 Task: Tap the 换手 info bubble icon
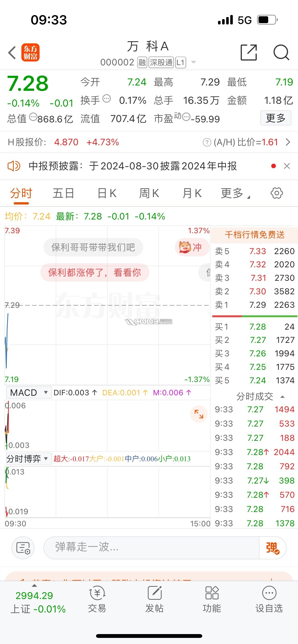(x=106, y=98)
